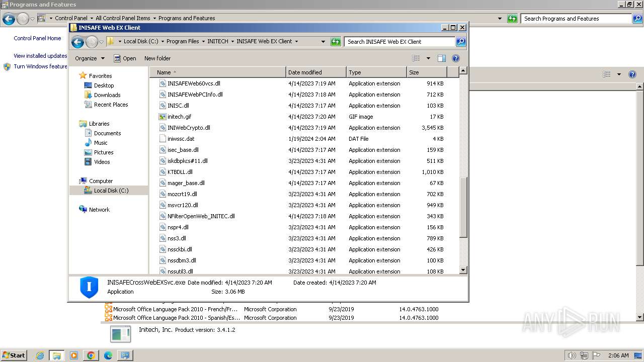Select msvcr120.dll file name
The height and width of the screenshot is (362, 644).
coord(183,205)
